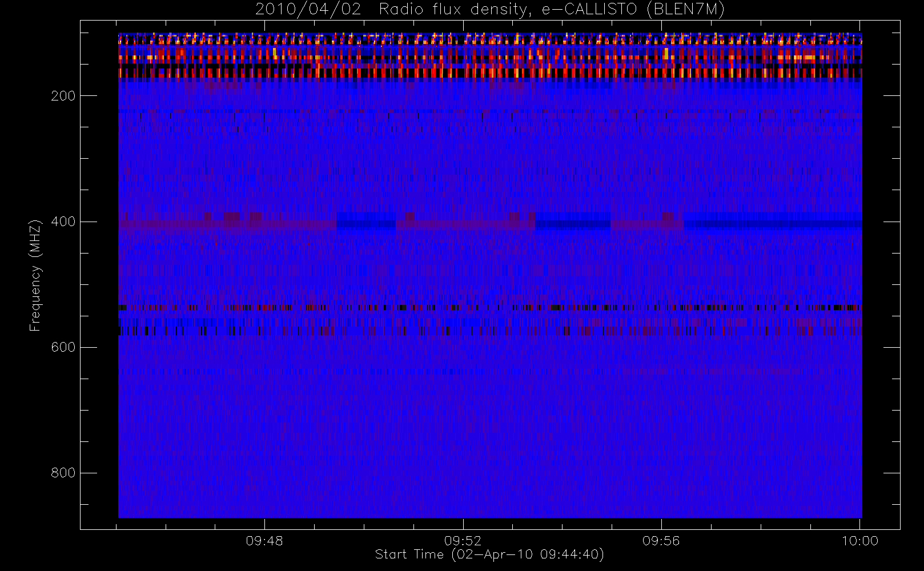Select the 600 frequency tick label
The width and height of the screenshot is (924, 571).
pos(63,347)
